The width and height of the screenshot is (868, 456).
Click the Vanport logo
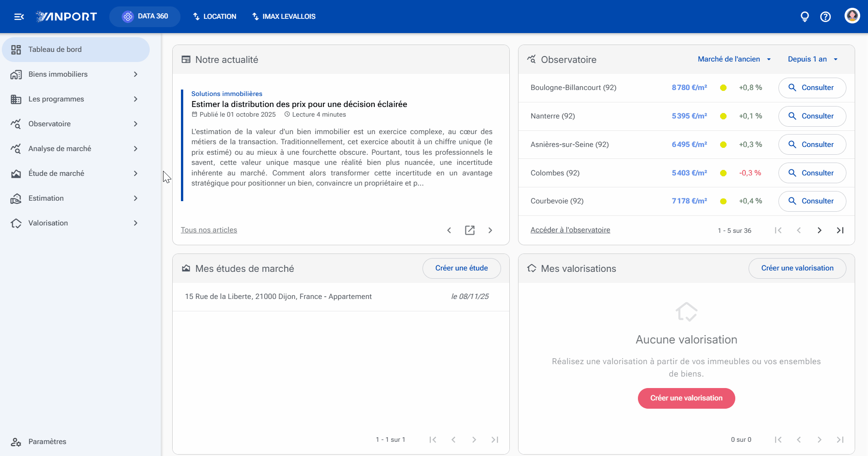coord(67,17)
